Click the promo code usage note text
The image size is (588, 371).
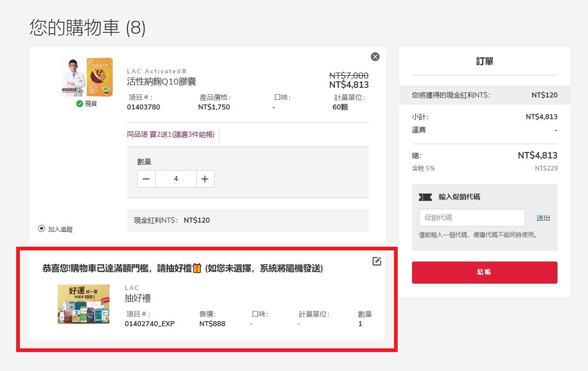tap(478, 235)
